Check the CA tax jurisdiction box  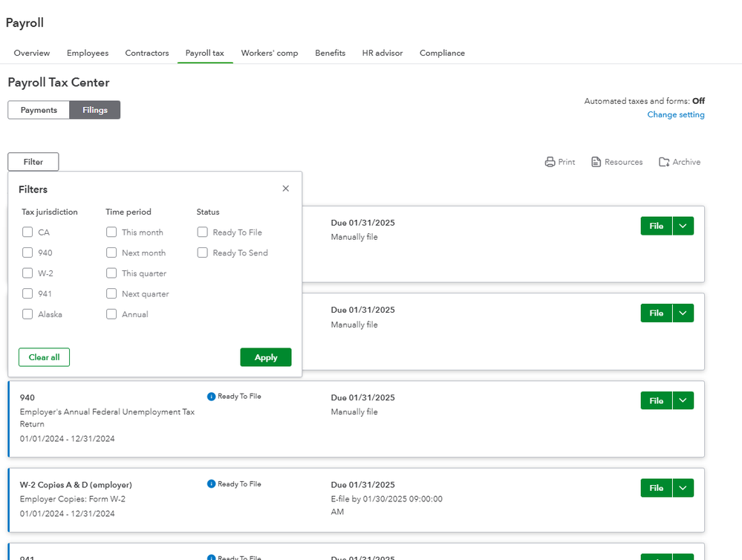tap(27, 232)
